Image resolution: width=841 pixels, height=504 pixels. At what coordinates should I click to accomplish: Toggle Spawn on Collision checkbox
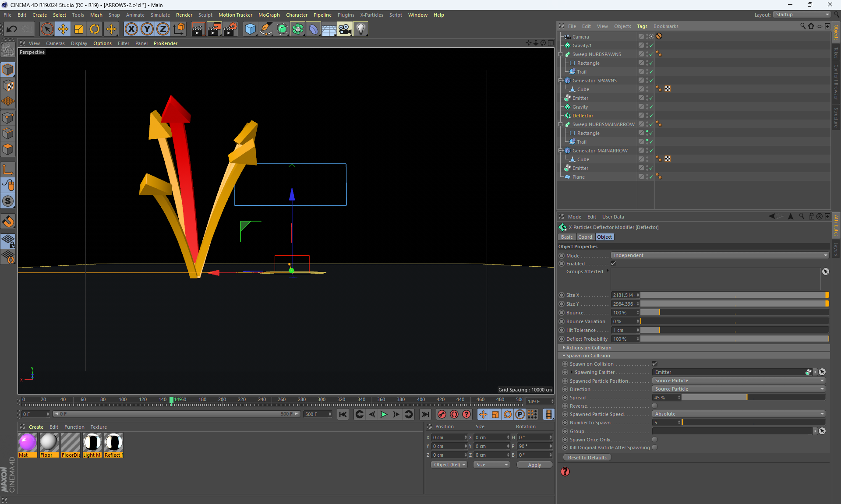coord(654,364)
